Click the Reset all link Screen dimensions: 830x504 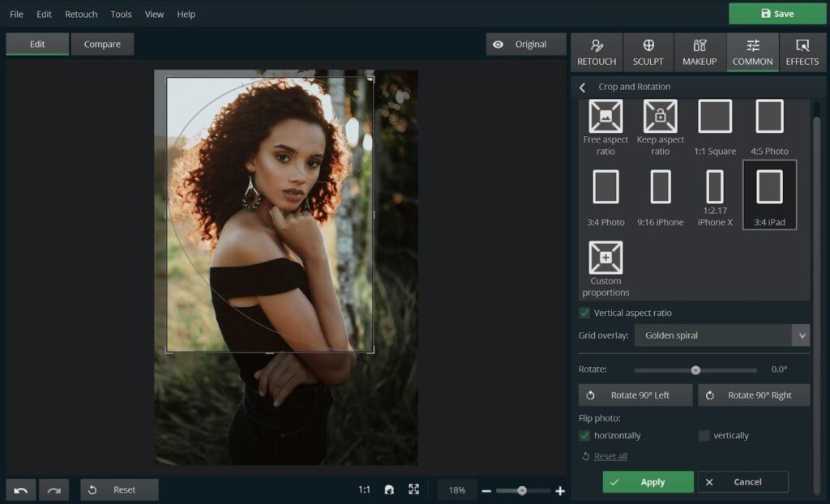click(x=610, y=456)
